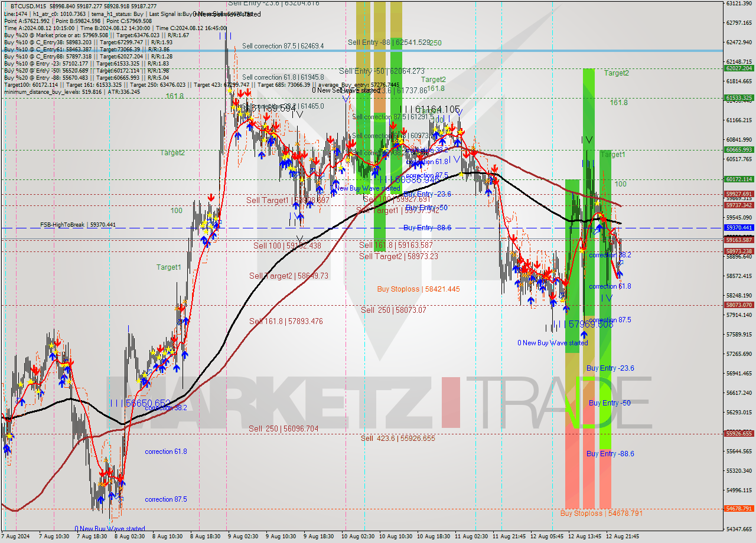Click the 'Sell Entry -88 | 62541.529' label
This screenshot has height=543, width=756.
coord(389,42)
